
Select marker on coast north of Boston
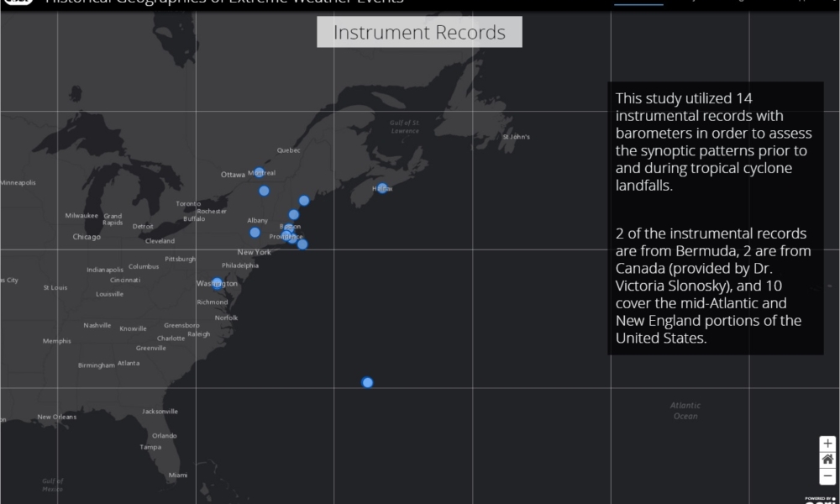pyautogui.click(x=294, y=215)
